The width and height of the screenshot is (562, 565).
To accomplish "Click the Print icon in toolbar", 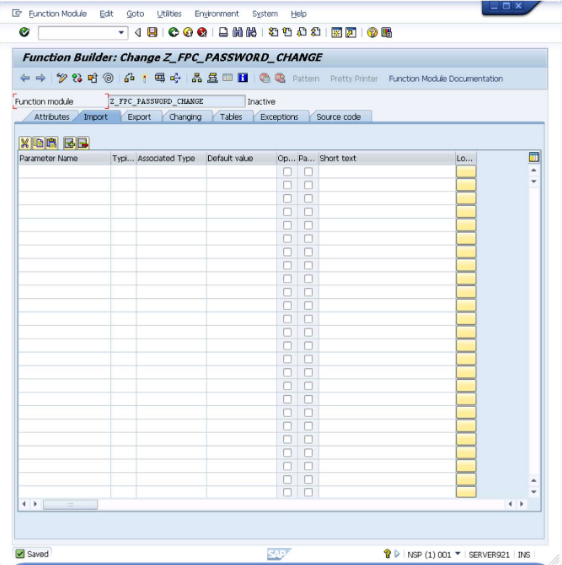I will pyautogui.click(x=223, y=32).
